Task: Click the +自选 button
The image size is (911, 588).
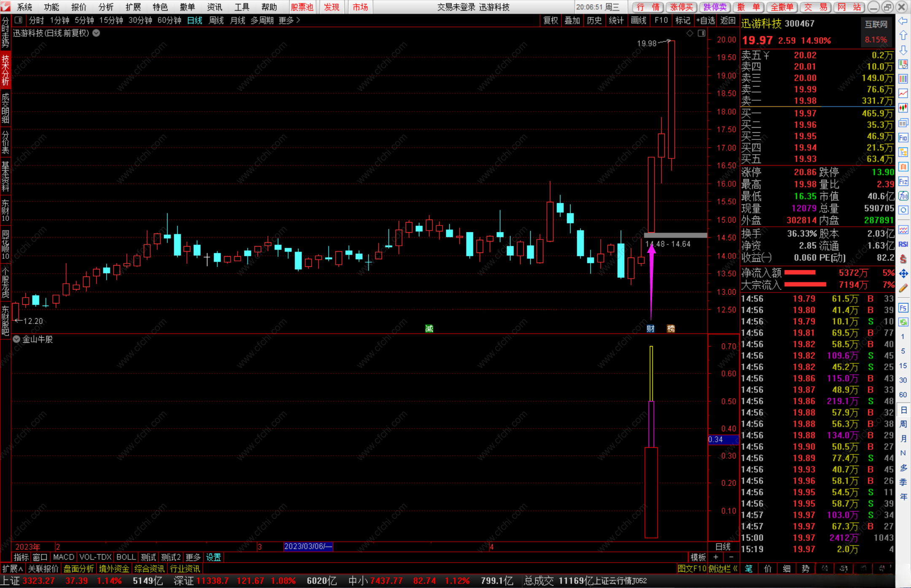Action: coord(706,20)
